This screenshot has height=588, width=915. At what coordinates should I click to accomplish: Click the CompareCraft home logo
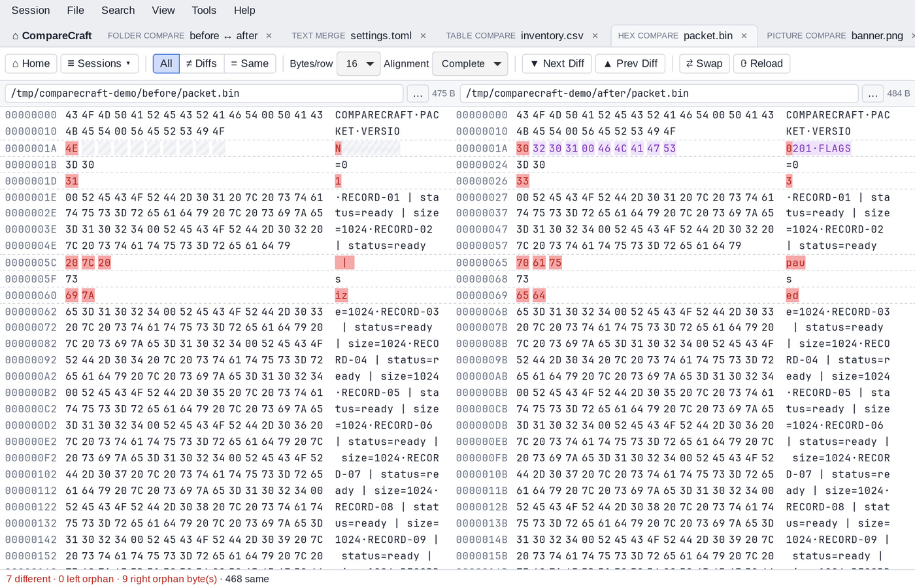coord(52,36)
